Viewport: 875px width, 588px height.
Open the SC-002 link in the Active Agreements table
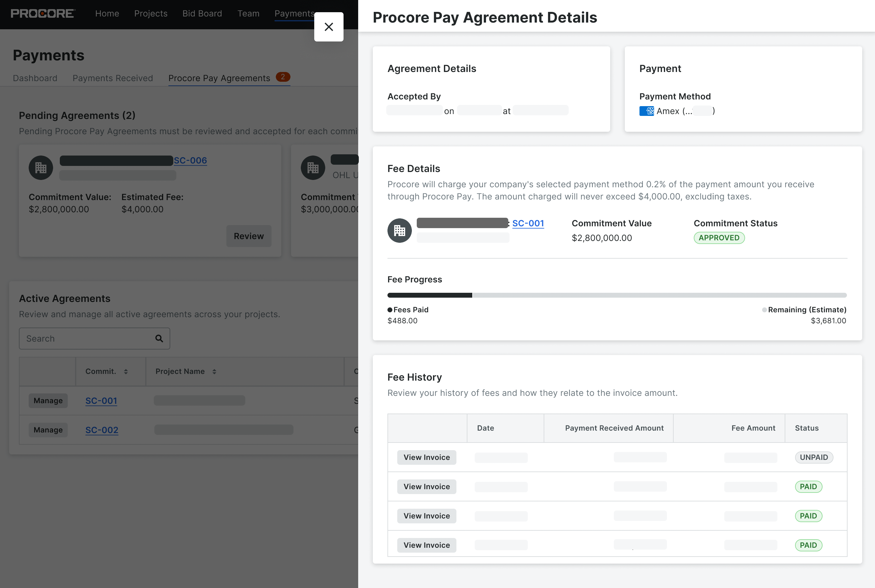[102, 430]
